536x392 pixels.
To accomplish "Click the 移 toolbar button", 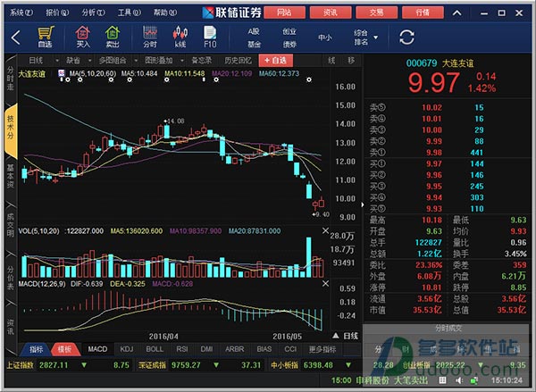I will click(351, 61).
